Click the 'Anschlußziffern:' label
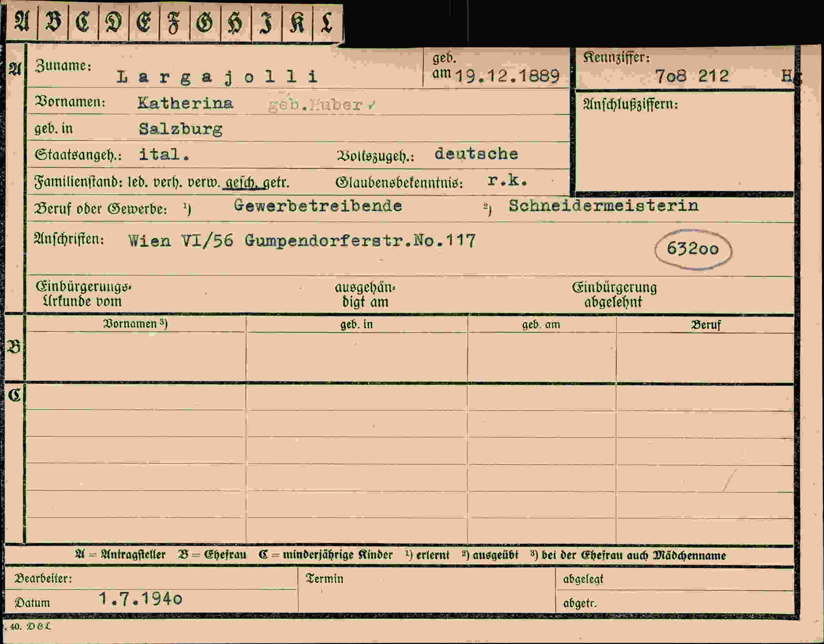Screen dimensions: 824x644 click(631, 104)
